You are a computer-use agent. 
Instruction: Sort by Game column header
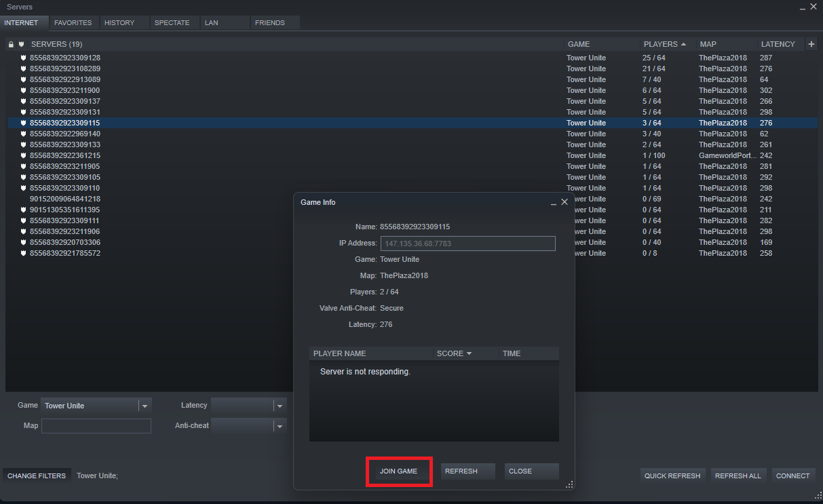tap(602, 44)
